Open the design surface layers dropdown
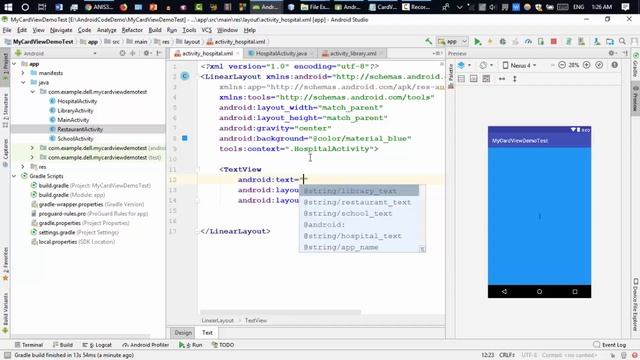Screen dimensions: 640x360 [464, 65]
